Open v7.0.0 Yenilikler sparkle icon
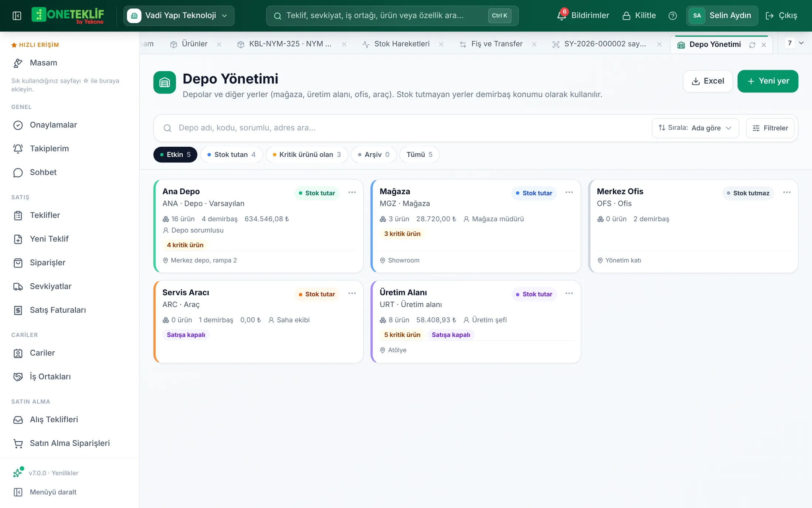812x508 pixels. tap(18, 473)
